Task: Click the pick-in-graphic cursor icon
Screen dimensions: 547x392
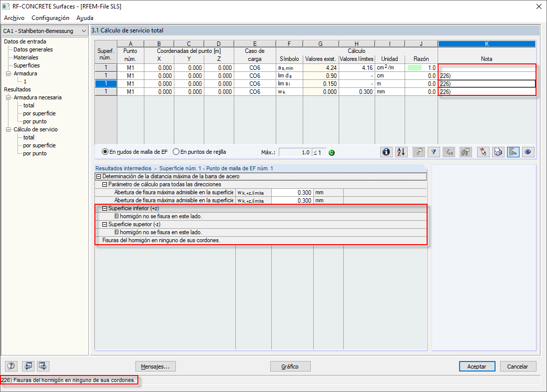Action: (x=483, y=152)
